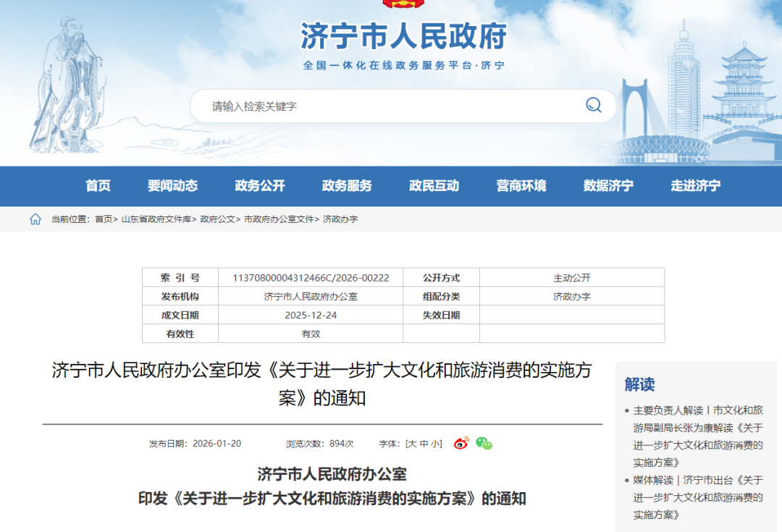Click the home icon in the breadcrumb

(x=34, y=219)
